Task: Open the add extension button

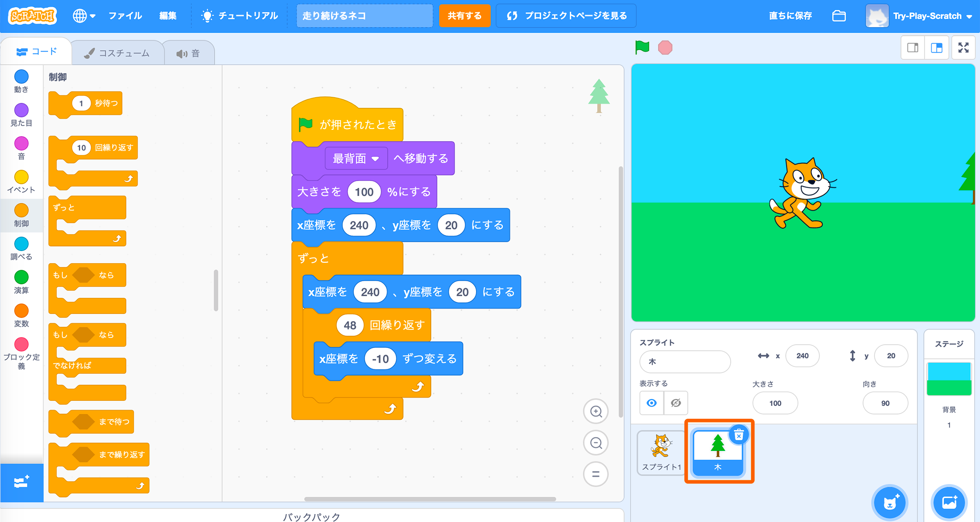Action: [21, 483]
